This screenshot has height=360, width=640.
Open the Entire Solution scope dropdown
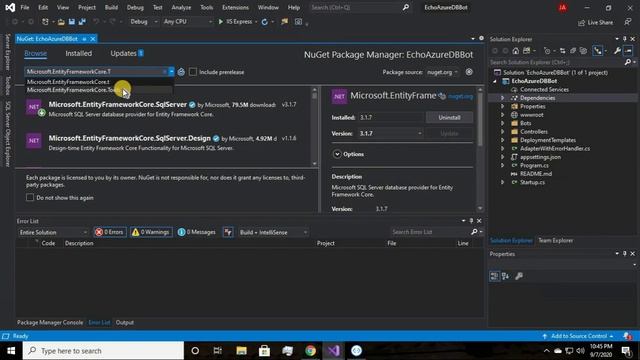pyautogui.click(x=53, y=232)
